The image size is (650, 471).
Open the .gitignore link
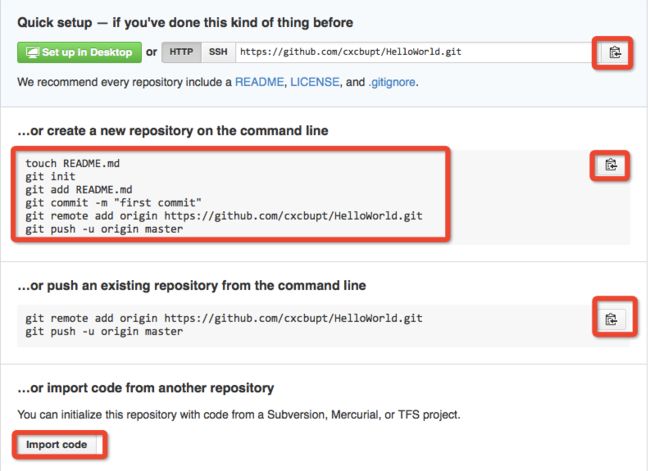pyautogui.click(x=392, y=82)
